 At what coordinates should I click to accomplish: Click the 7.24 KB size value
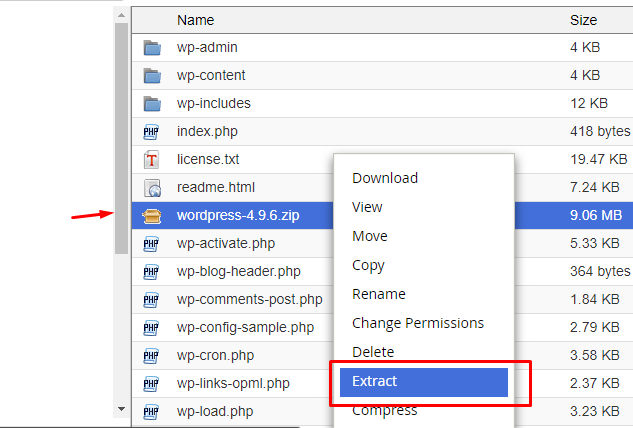coord(595,187)
